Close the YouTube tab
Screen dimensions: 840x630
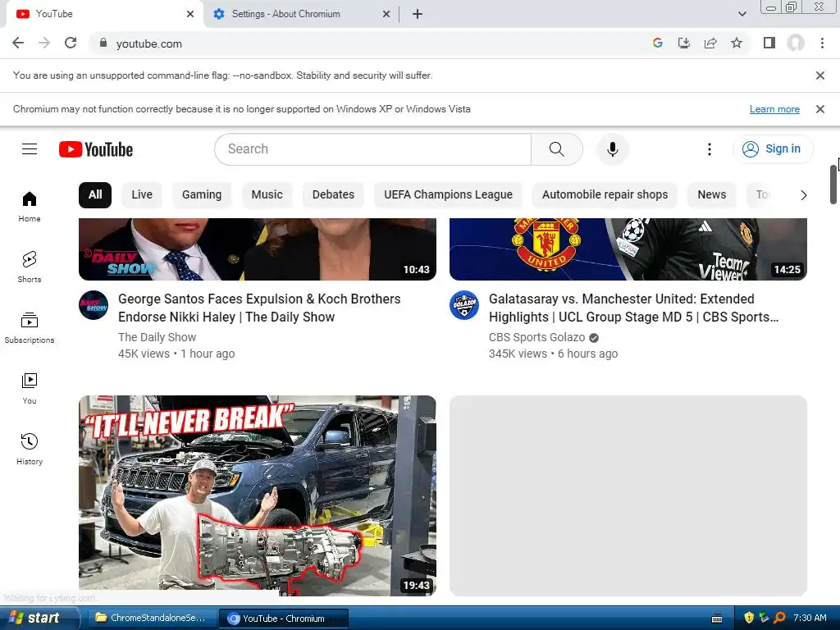click(190, 14)
